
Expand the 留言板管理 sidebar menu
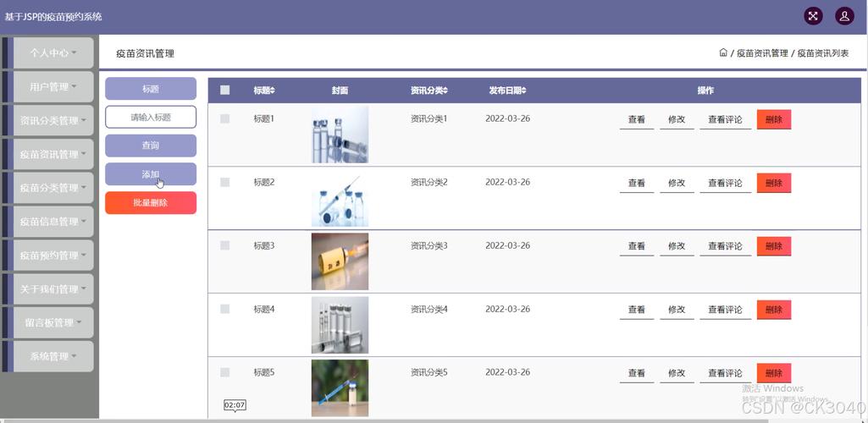[x=53, y=323]
